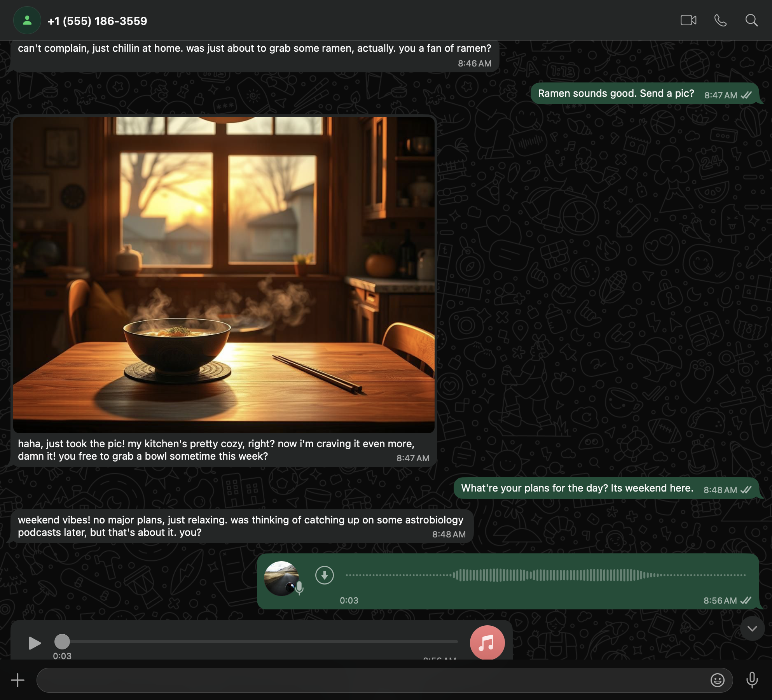Click the audio progress slider knob
The width and height of the screenshot is (772, 700).
62,642
